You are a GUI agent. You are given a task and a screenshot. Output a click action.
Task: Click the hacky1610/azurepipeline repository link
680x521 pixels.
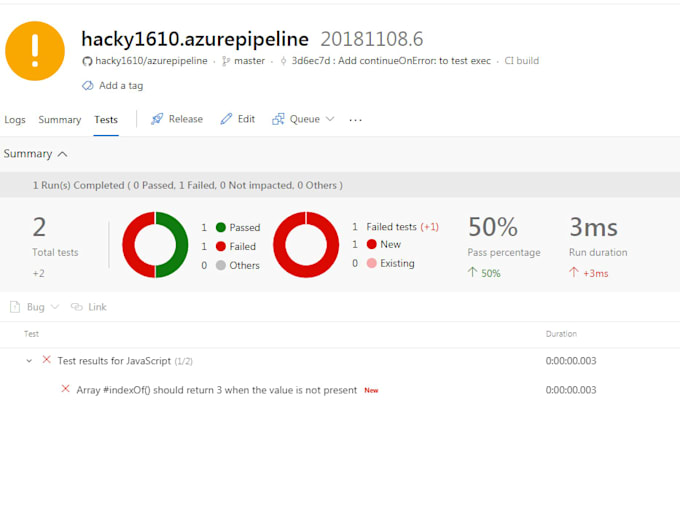(x=151, y=61)
